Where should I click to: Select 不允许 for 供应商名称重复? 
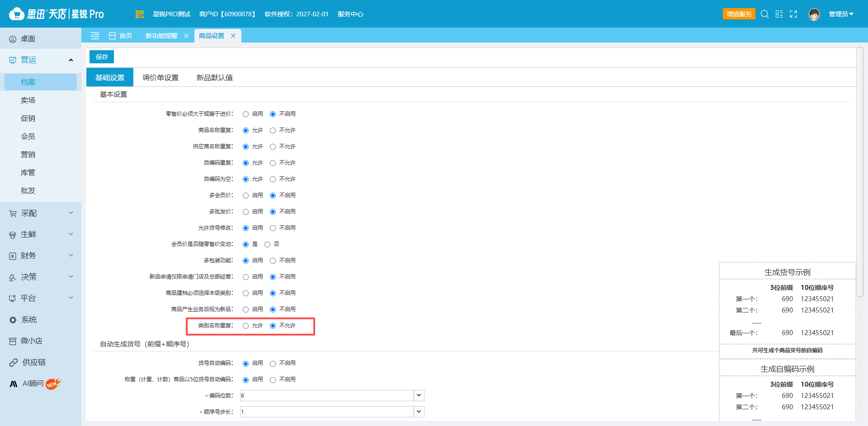coord(273,147)
